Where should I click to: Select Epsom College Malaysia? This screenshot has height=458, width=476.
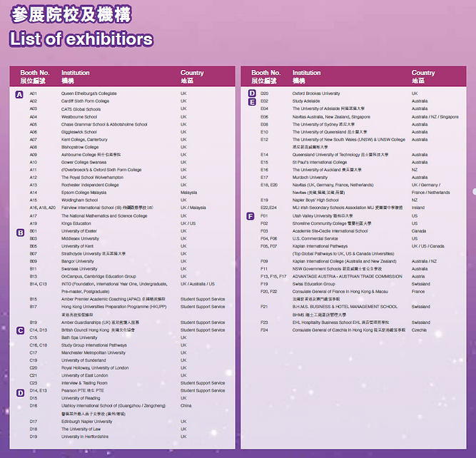[x=83, y=193]
